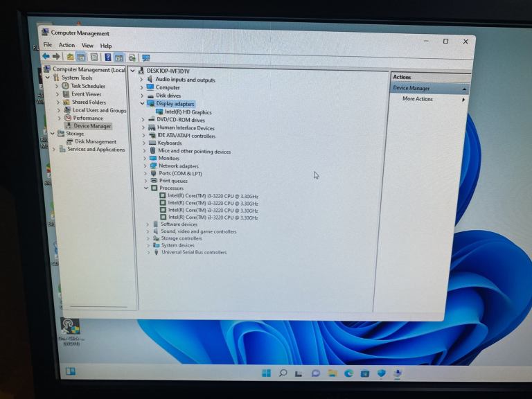Launch Microsoft Edge from the taskbar
This screenshot has width=532, height=399.
348,373
